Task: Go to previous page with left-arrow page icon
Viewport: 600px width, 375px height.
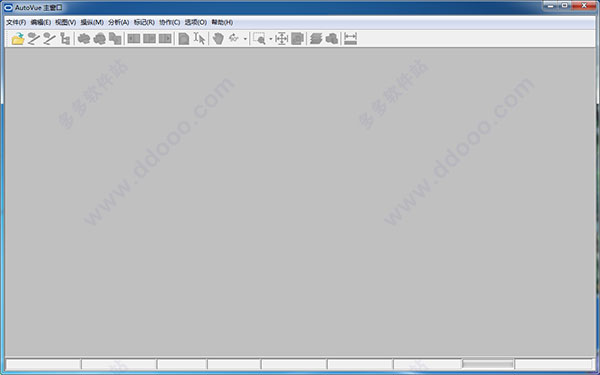Action: point(134,39)
